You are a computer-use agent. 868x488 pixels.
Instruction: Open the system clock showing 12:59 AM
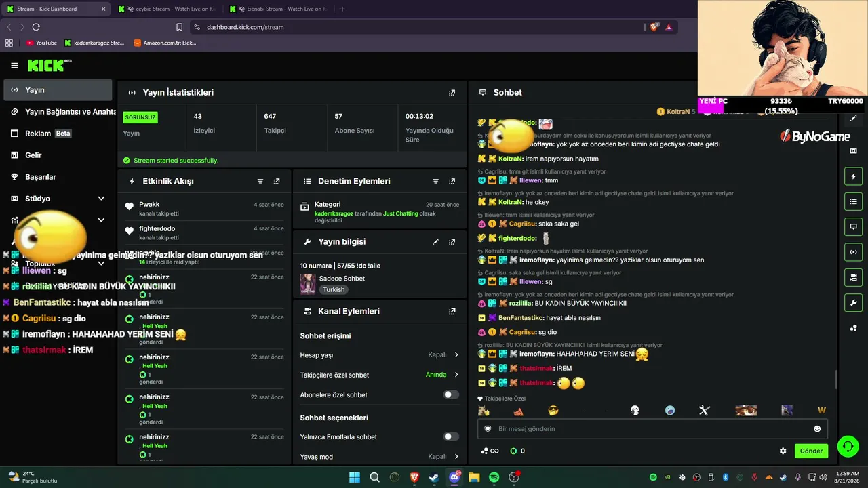(848, 477)
